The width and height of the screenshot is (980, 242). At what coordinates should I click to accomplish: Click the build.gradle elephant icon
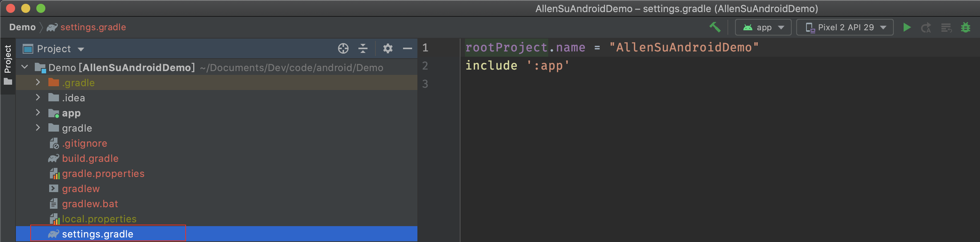[x=54, y=158]
